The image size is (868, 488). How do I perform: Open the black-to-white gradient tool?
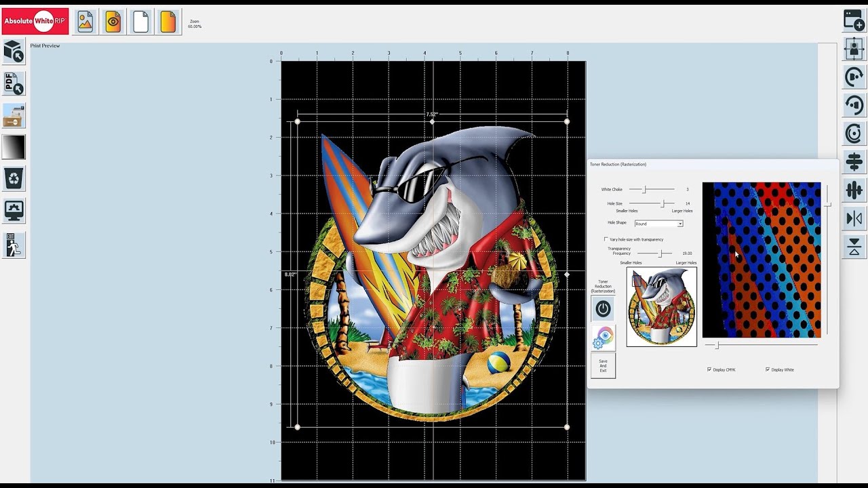14,147
